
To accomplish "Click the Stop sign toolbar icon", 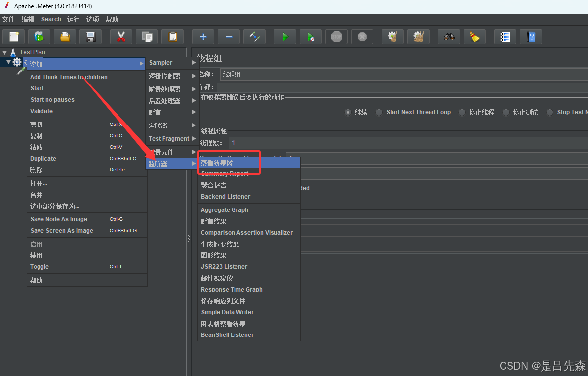I will [x=336, y=37].
